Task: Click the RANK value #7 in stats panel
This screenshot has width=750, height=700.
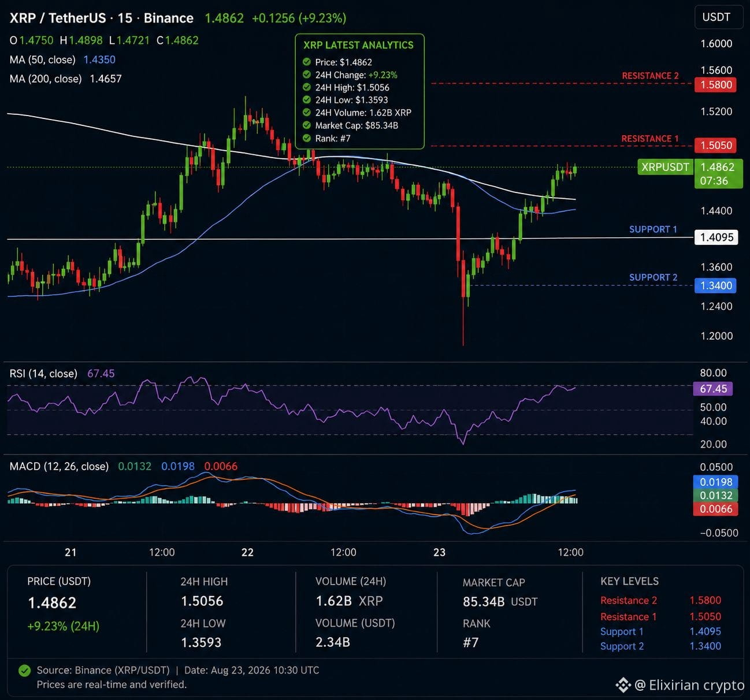Action: [x=471, y=643]
